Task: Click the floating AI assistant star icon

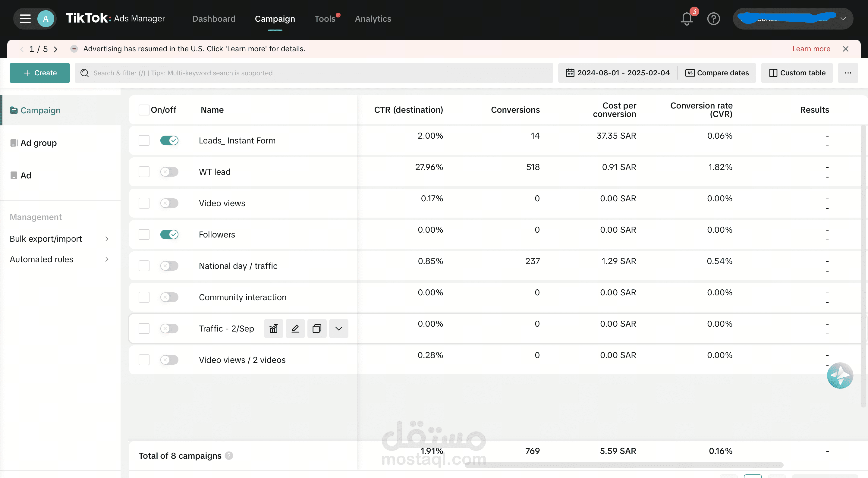Action: click(x=840, y=375)
